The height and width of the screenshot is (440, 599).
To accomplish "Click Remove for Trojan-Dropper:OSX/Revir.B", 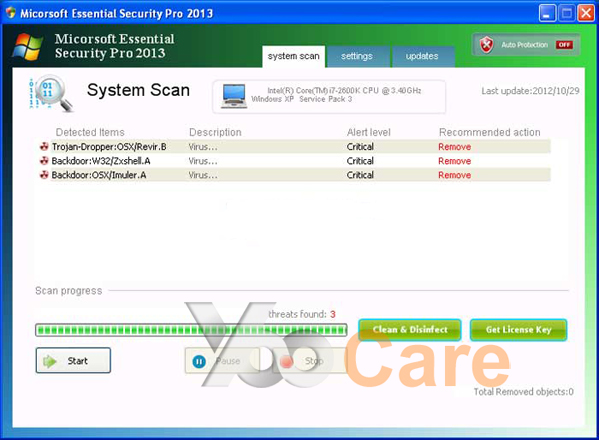I will point(454,147).
